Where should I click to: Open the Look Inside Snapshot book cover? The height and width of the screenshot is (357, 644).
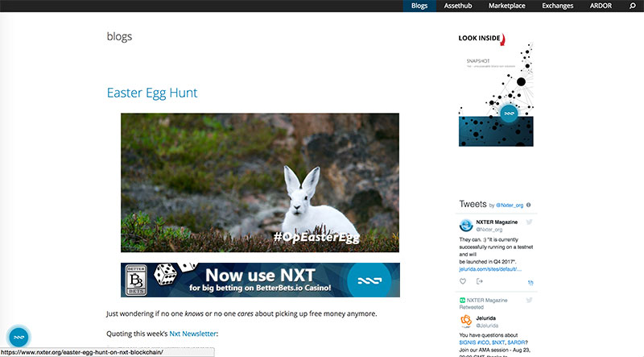click(x=496, y=89)
